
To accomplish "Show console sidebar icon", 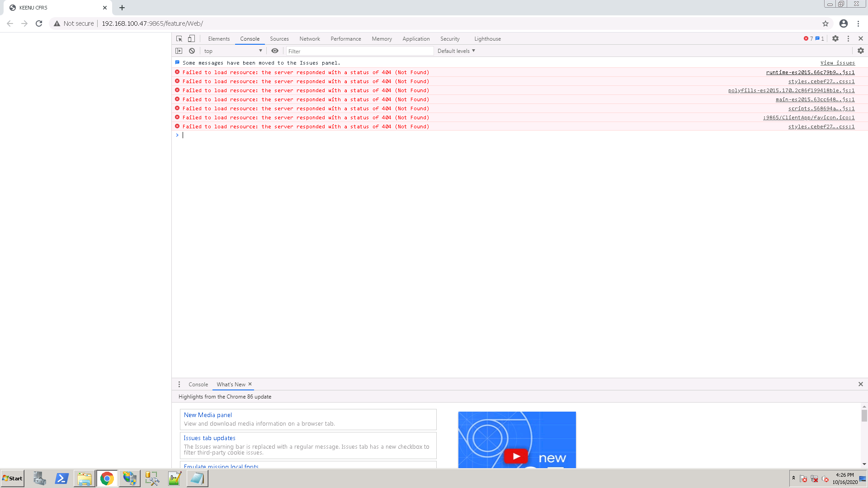I will pyautogui.click(x=179, y=51).
